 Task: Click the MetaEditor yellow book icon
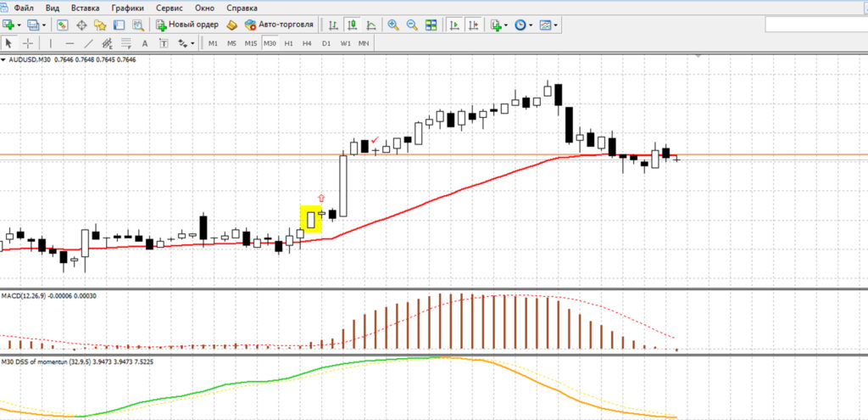point(233,25)
